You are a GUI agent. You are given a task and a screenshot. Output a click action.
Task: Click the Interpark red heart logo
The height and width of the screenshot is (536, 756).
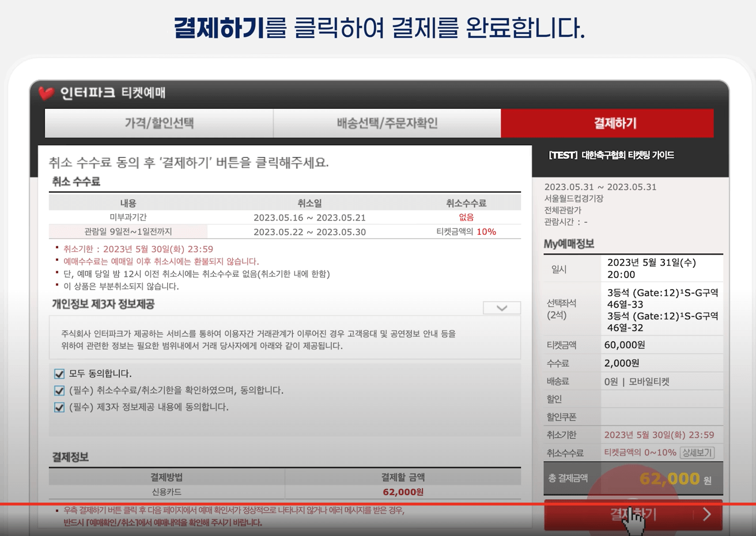click(46, 93)
